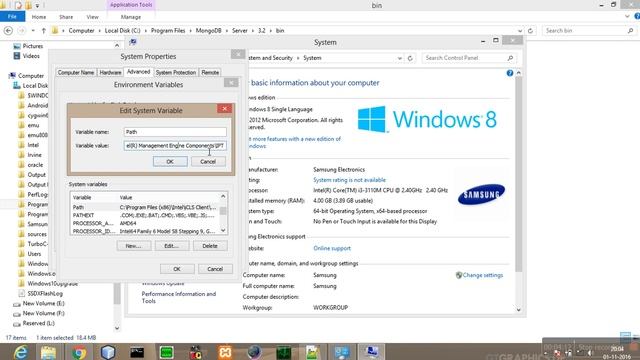This screenshot has width=640, height=360.
Task: Open the Online support link
Action: (x=332, y=248)
